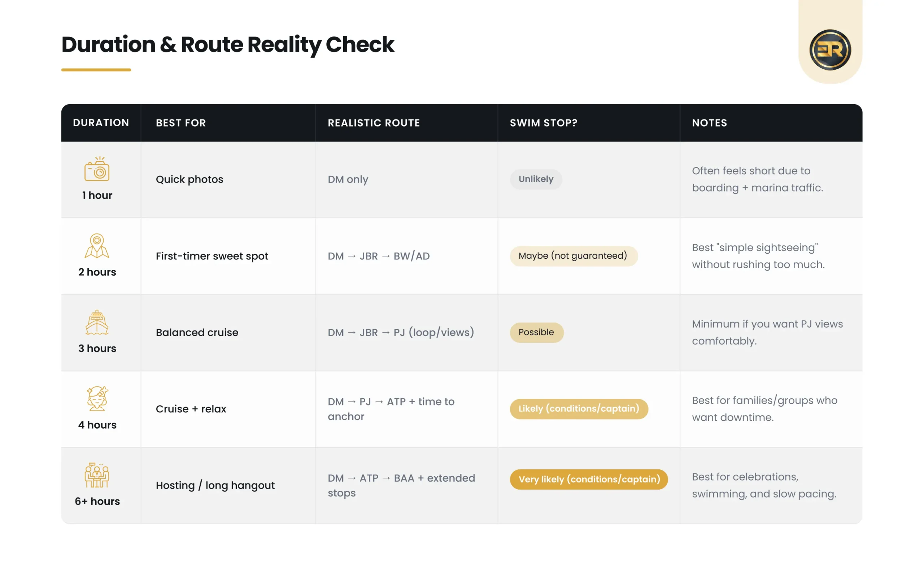Click the REALISTIC ROUTE column header
Image resolution: width=924 pixels, height=565 pixels.
(374, 123)
